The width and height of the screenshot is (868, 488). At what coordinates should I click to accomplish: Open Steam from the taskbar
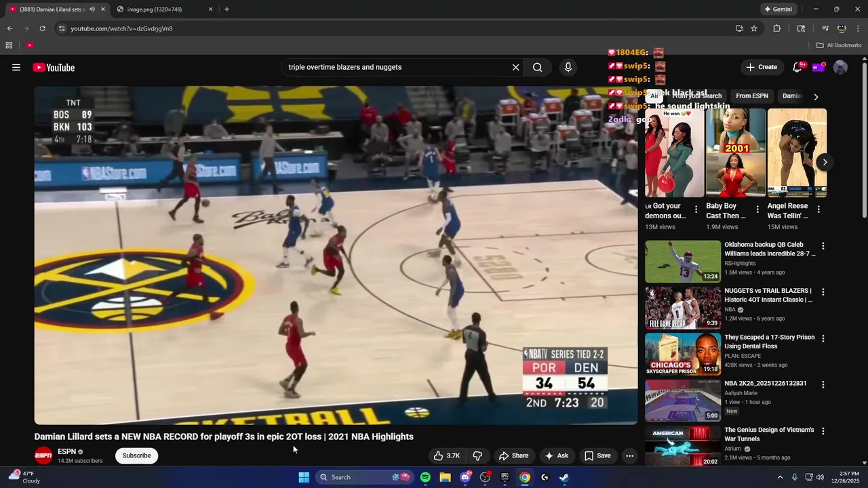(564, 477)
